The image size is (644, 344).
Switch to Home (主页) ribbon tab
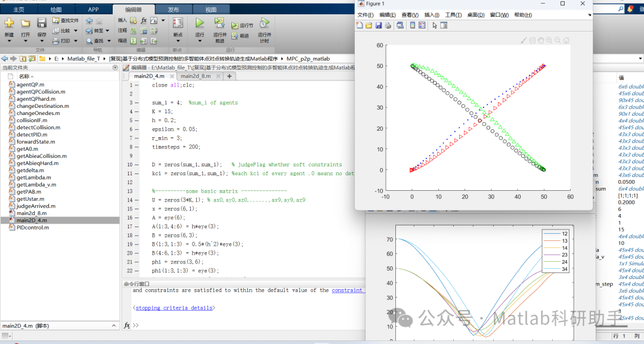(x=18, y=10)
